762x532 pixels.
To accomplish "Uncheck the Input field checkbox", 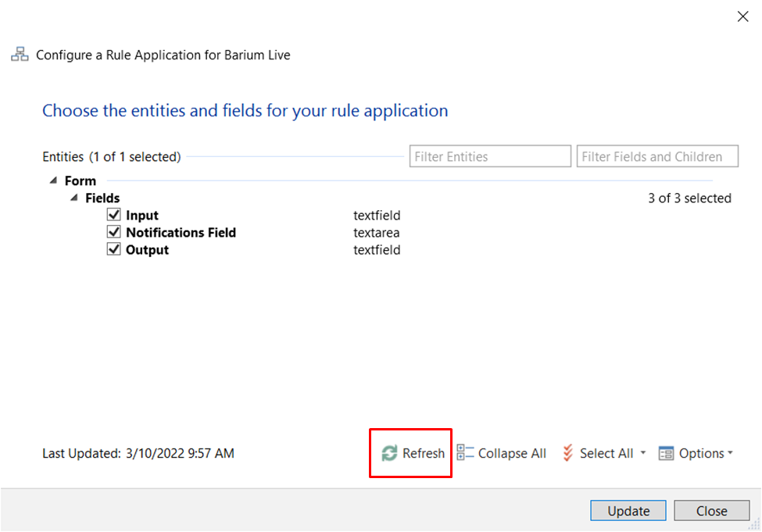I will [113, 214].
